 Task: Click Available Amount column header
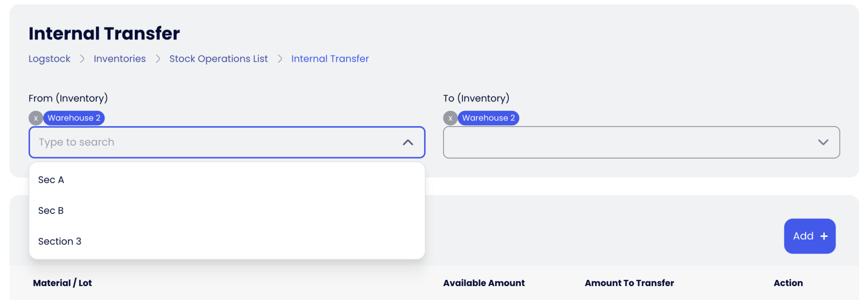pyautogui.click(x=484, y=283)
